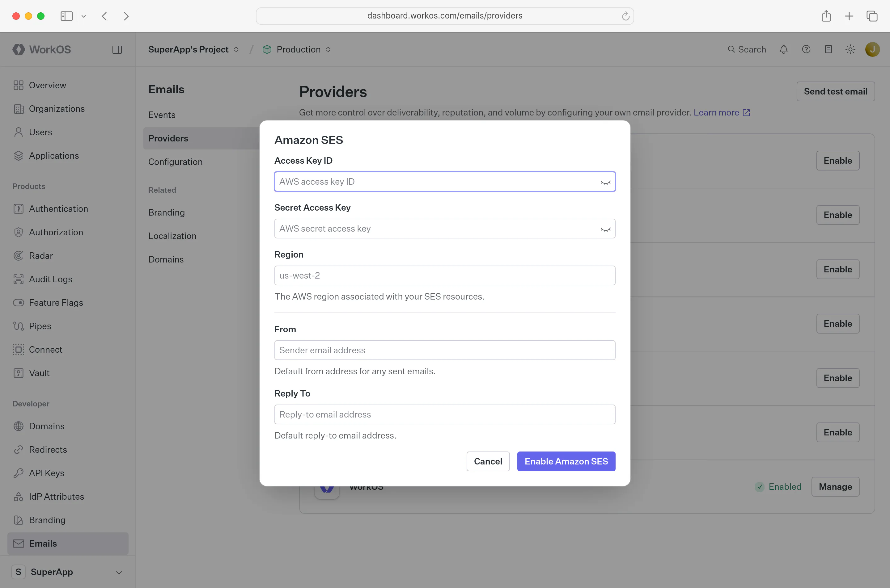
Task: Select Providers under Emails
Action: click(201, 138)
